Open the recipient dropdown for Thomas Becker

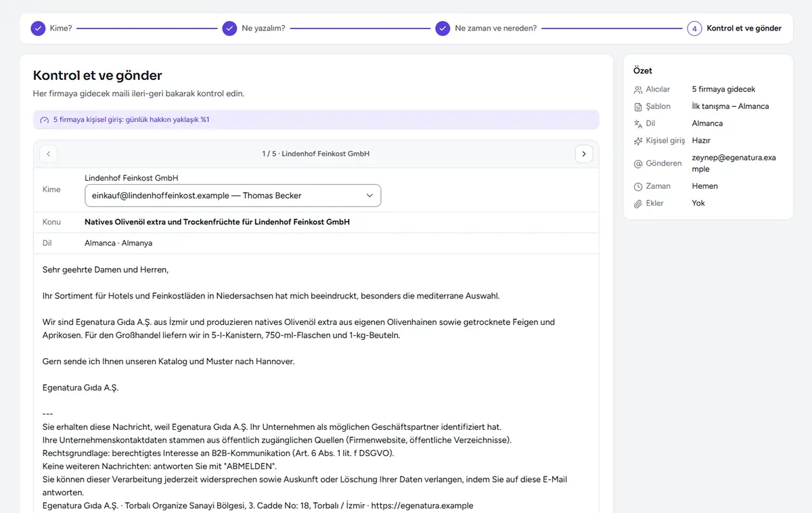point(233,196)
